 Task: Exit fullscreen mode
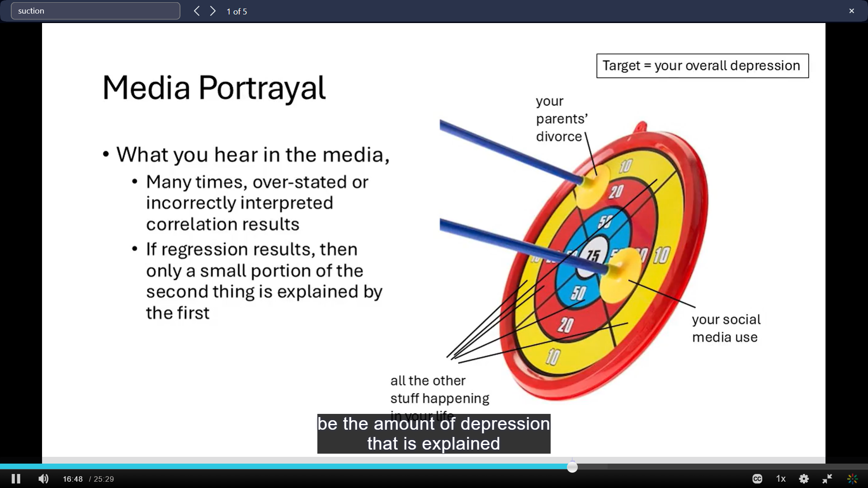pos(827,479)
